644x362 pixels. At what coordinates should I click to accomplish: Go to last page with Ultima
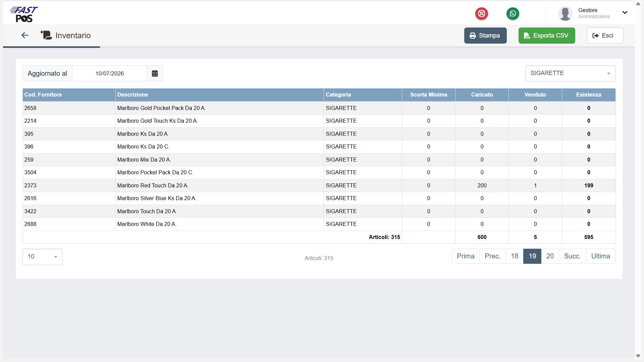point(601,256)
